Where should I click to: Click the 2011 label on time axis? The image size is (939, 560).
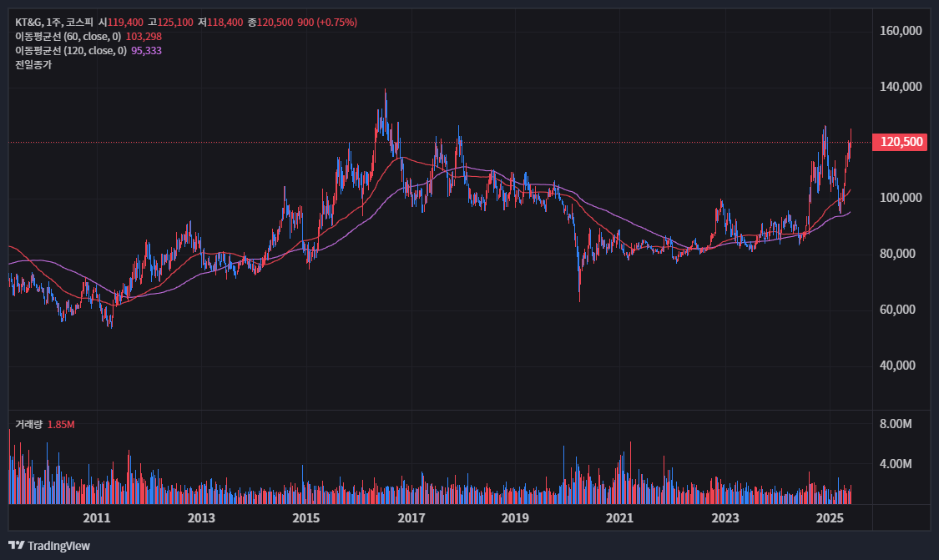tap(97, 518)
